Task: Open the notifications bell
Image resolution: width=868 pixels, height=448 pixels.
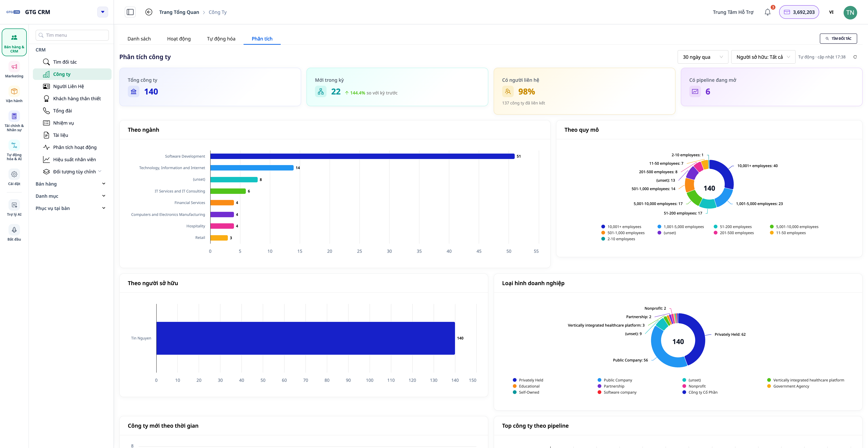Action: tap(767, 12)
